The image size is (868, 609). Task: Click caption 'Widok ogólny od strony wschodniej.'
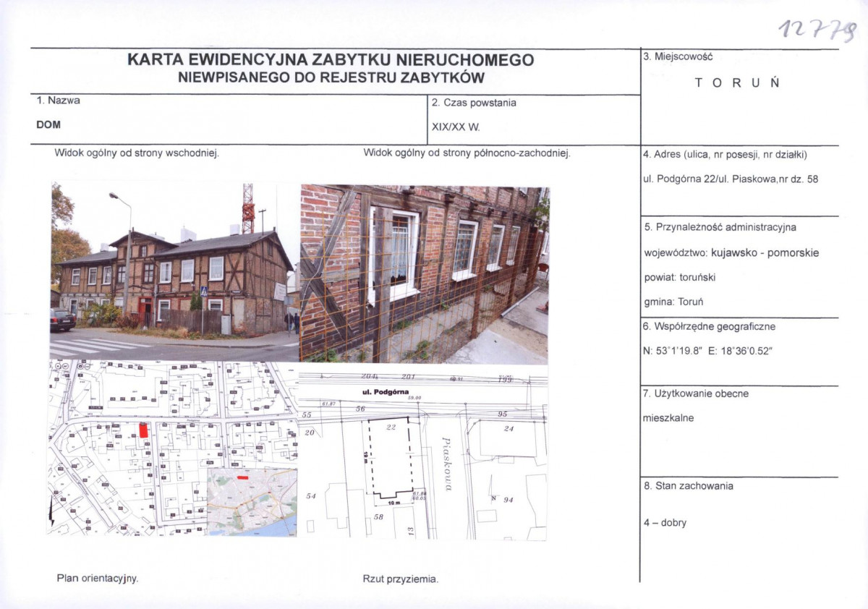click(x=137, y=153)
